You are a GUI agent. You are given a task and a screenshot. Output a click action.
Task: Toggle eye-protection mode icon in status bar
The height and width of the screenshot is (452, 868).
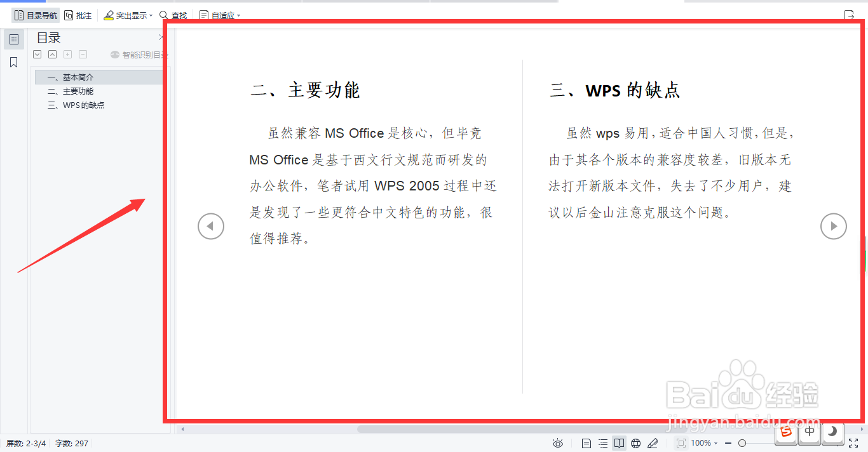point(558,443)
